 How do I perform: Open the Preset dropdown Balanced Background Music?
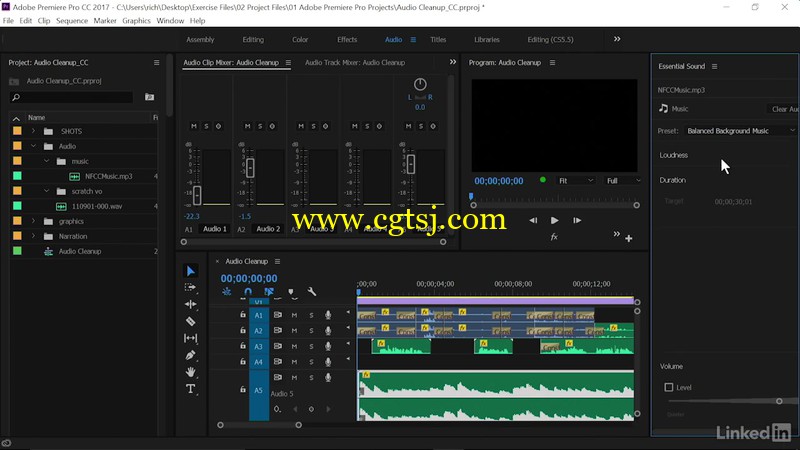coord(740,131)
